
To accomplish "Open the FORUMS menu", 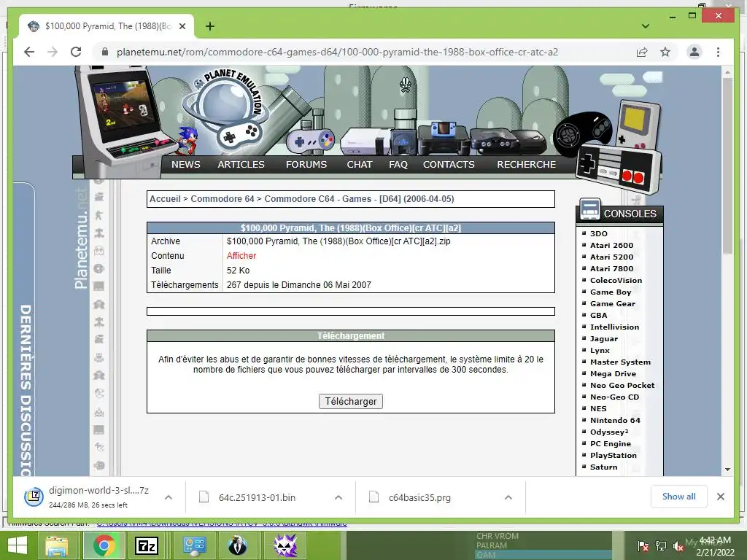I will pyautogui.click(x=306, y=164).
